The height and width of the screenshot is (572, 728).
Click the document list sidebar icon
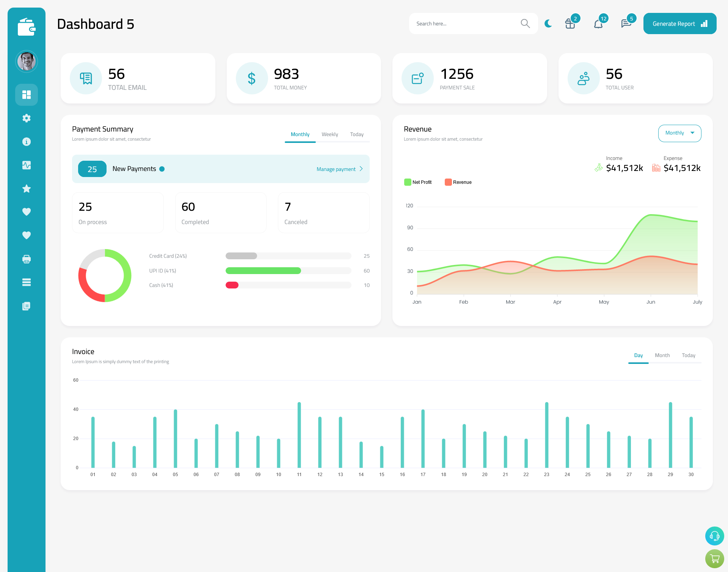(x=27, y=306)
